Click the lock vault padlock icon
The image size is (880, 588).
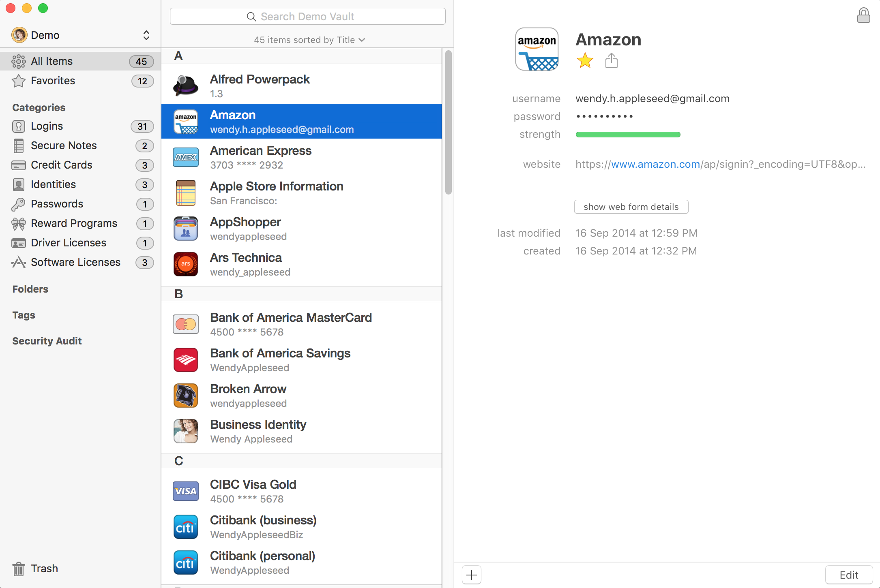863,15
